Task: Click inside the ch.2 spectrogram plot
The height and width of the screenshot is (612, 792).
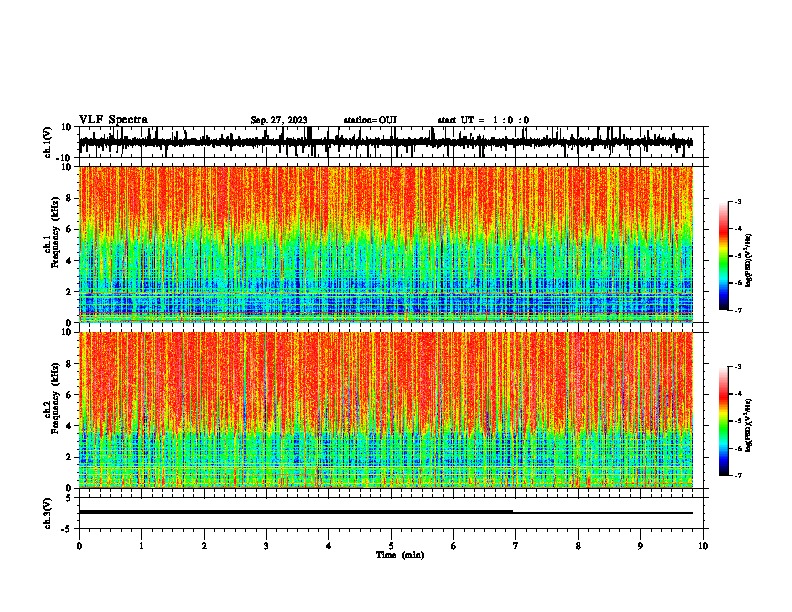Action: click(x=385, y=410)
